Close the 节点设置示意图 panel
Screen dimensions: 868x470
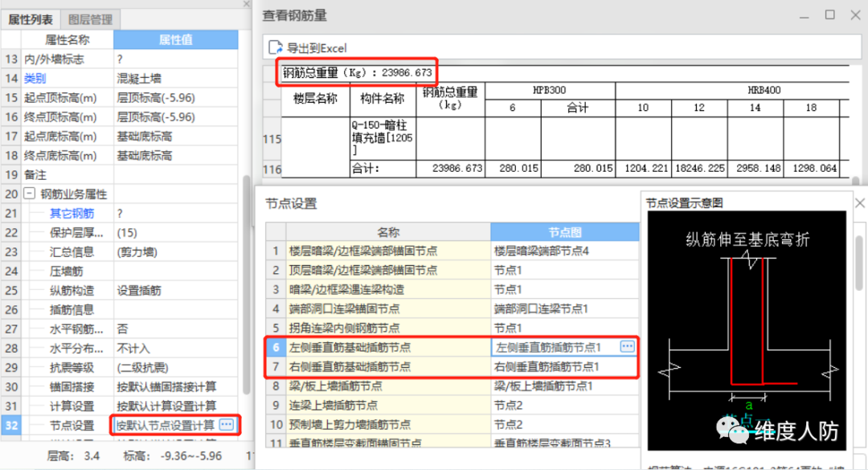pos(860,203)
